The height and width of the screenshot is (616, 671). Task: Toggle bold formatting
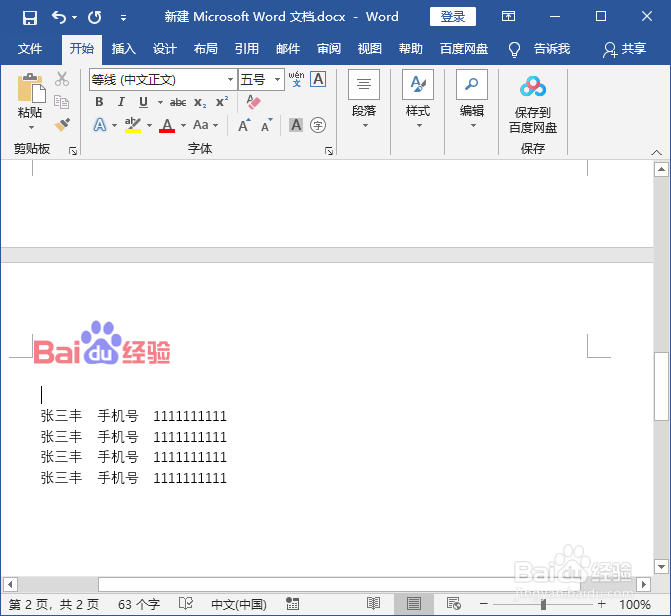[x=99, y=102]
